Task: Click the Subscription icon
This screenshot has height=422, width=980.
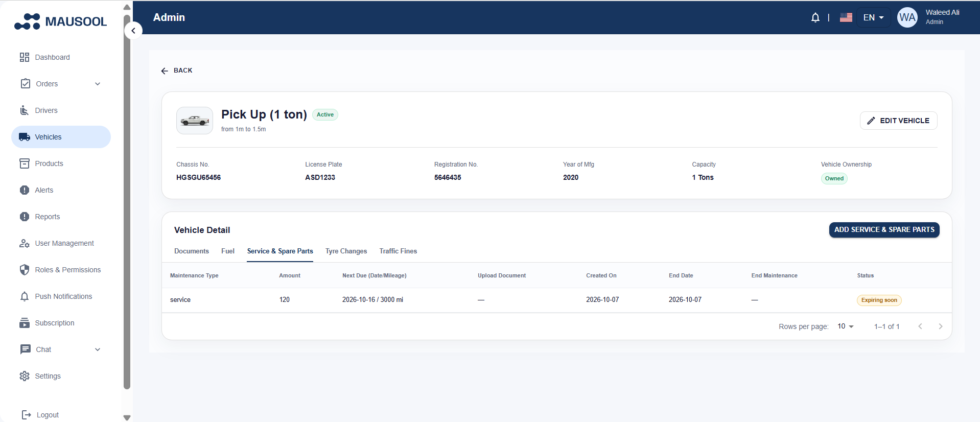Action: pyautogui.click(x=25, y=323)
